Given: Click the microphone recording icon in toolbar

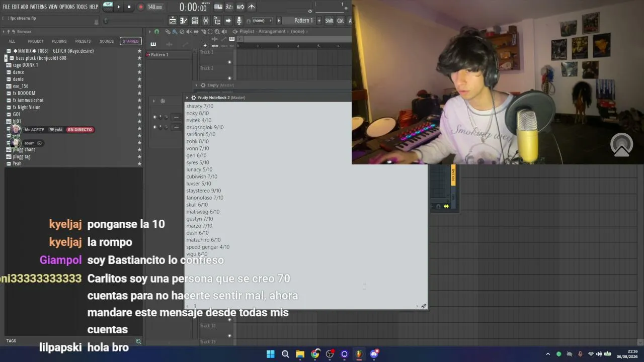Looking at the screenshot, I should [239, 21].
